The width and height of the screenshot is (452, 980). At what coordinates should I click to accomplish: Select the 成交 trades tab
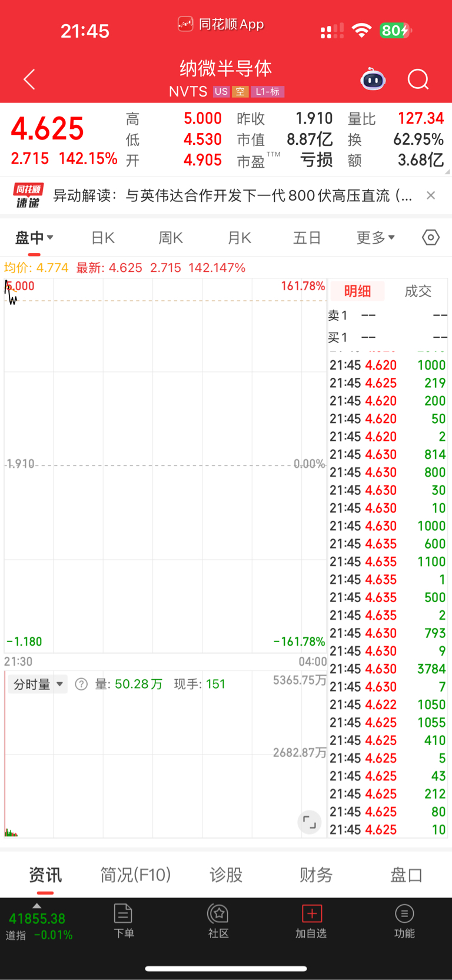point(418,291)
